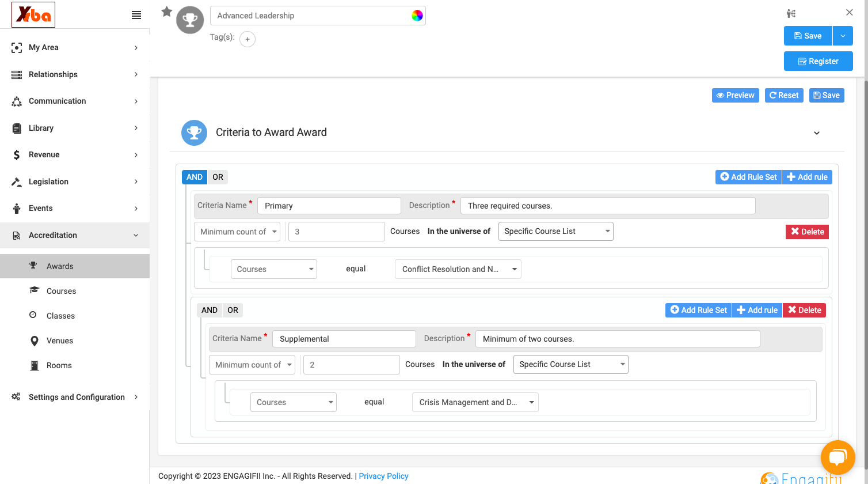The width and height of the screenshot is (868, 484).
Task: Expand Settings and Configuration
Action: pos(75,397)
